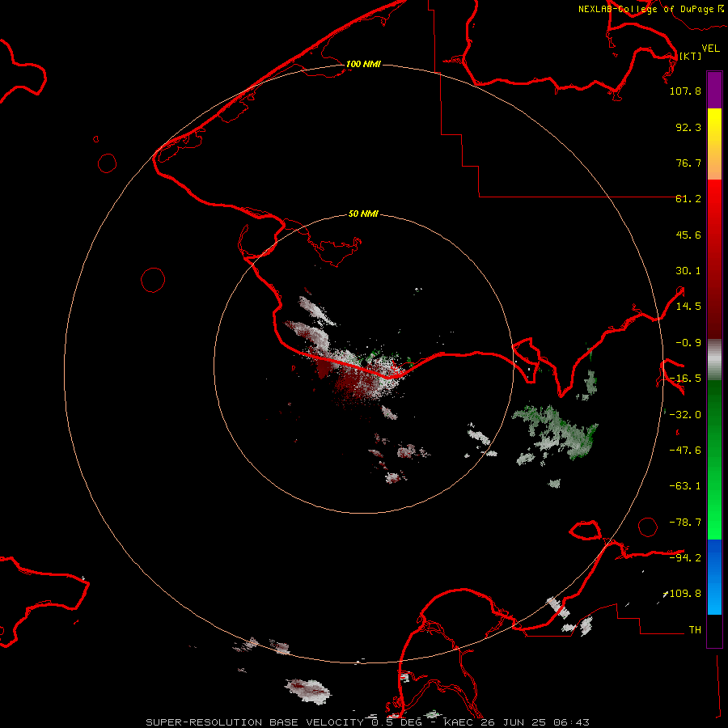Click the [KT] units label
Viewport: 728px width, 728px height.
[691, 56]
